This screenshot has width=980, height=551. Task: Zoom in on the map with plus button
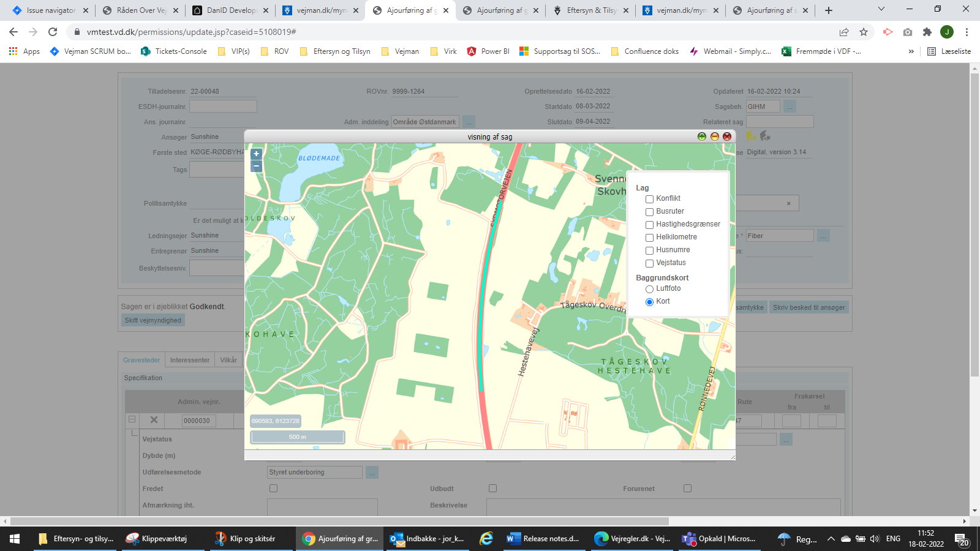click(x=256, y=154)
